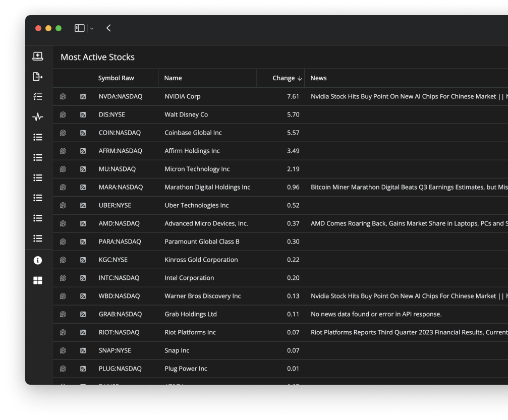Image resolution: width=508 pixels, height=420 pixels.
Task: Select the NVDA:NASDAQ symbol cell
Action: tap(121, 96)
